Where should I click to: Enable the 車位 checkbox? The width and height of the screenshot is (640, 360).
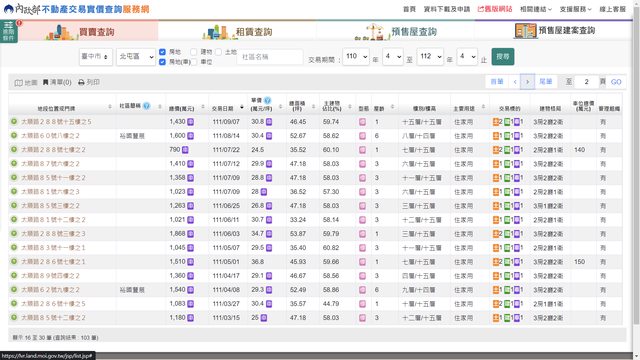[194, 62]
